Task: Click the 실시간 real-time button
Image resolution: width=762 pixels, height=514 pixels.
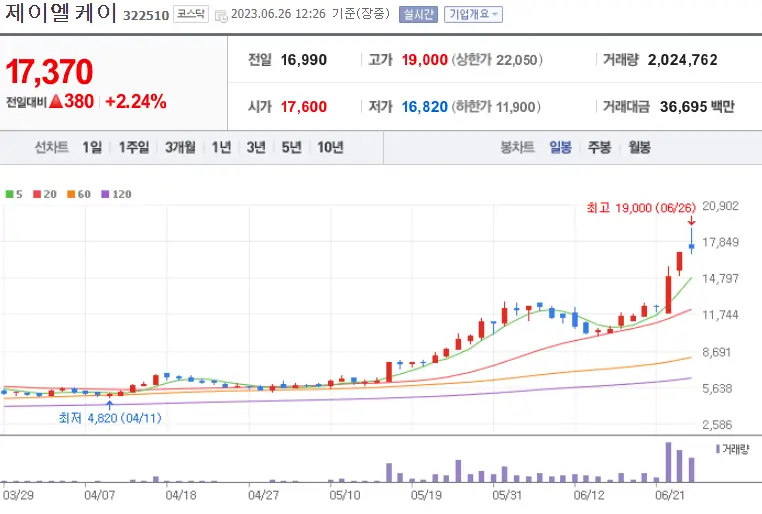Action: tap(418, 14)
